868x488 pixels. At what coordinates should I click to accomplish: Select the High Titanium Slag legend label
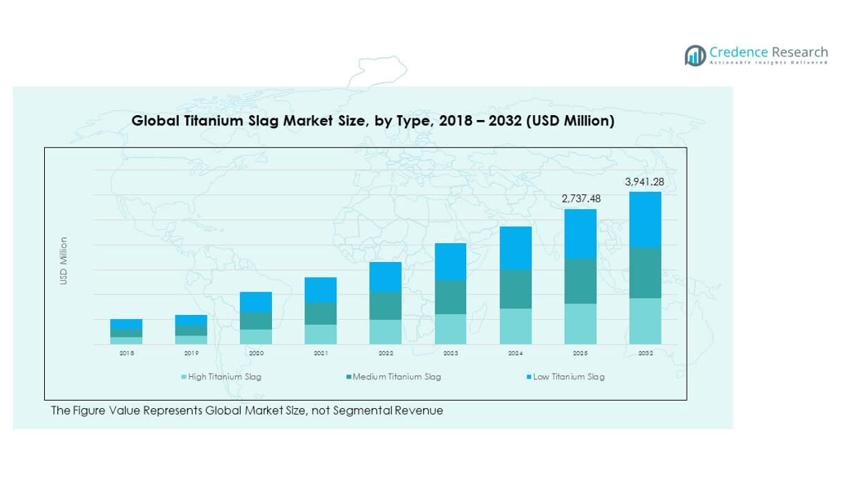pos(225,377)
